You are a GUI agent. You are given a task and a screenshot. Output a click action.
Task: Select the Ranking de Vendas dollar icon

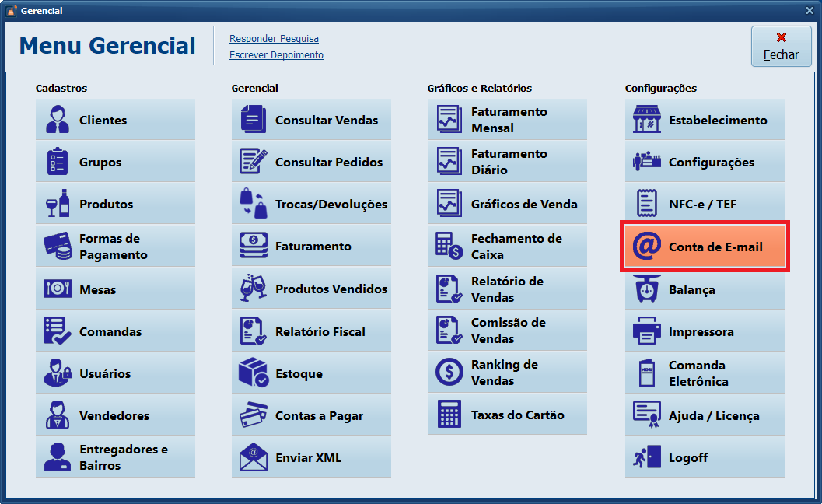click(x=449, y=373)
